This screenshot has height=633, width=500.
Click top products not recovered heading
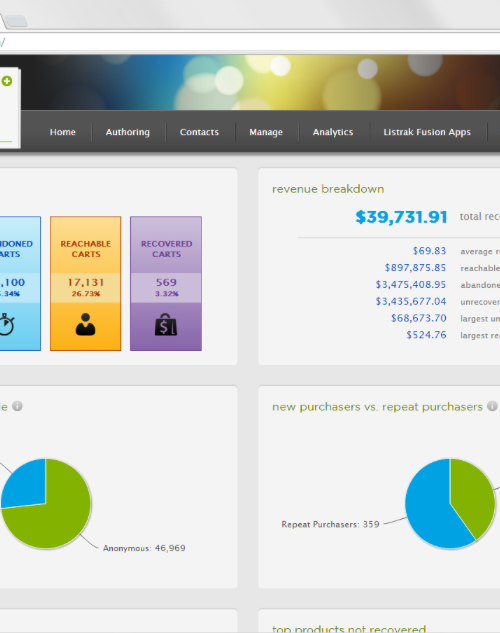click(x=349, y=629)
